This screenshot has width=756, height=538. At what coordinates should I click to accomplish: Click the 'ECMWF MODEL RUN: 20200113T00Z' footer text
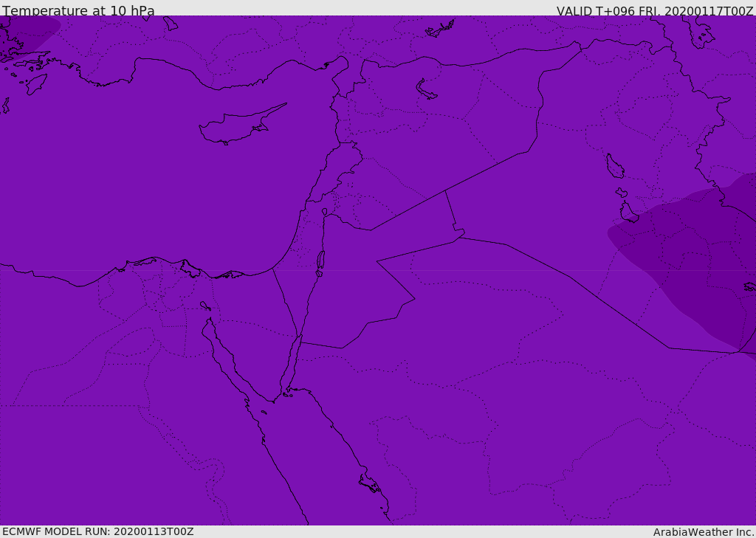(x=98, y=532)
